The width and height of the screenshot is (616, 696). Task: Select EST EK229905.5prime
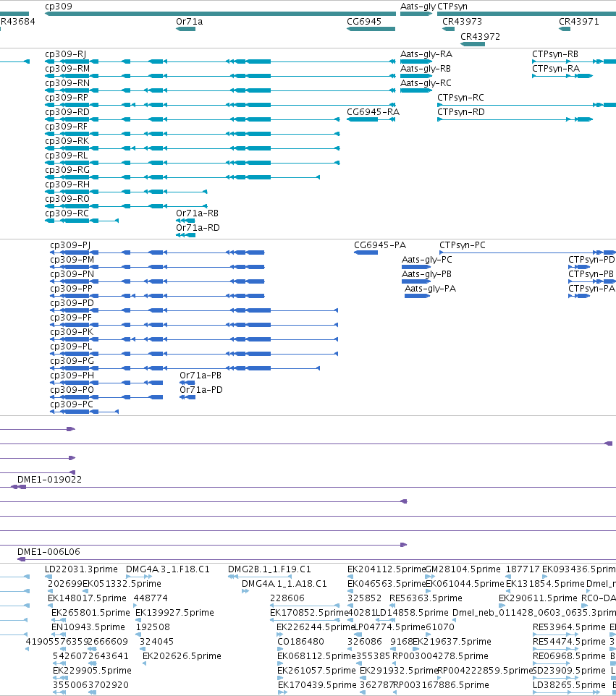click(60, 678)
